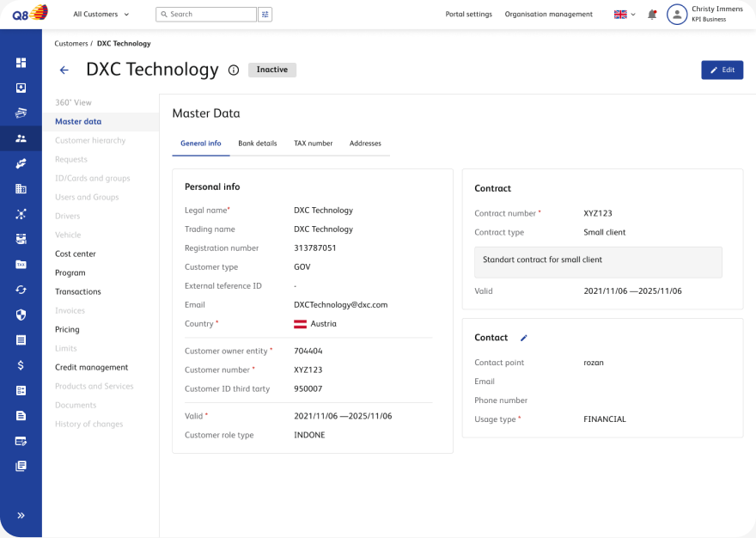Open the hand-held box icon in sidebar
Image resolution: width=756 pixels, height=538 pixels.
[21, 239]
